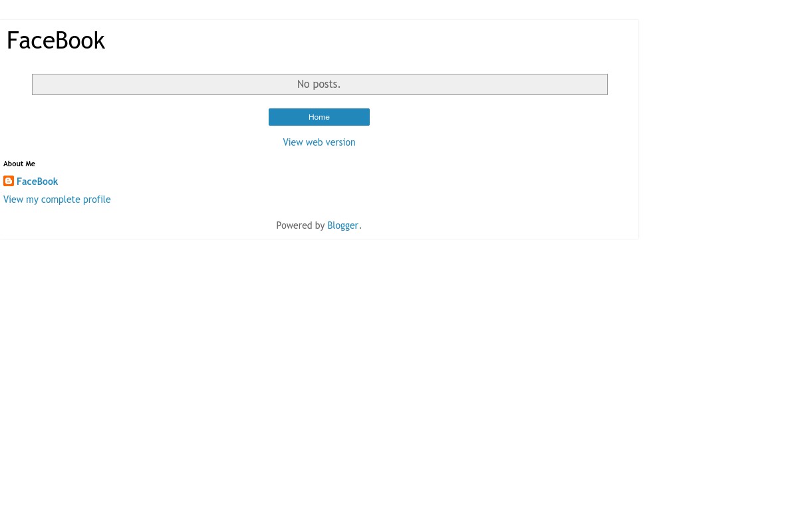Open the FaceBook profile link under About Me
The image size is (798, 532).
pyautogui.click(x=37, y=182)
